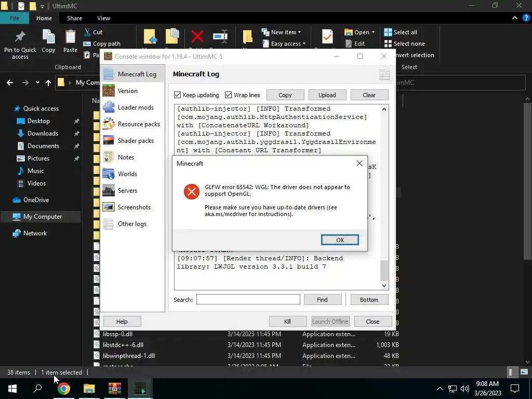Click Select none in the ribbon
532x399 pixels.
pyautogui.click(x=404, y=44)
